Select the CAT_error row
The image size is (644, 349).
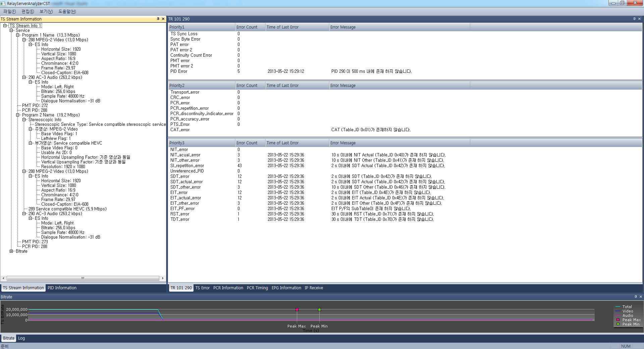(405, 130)
